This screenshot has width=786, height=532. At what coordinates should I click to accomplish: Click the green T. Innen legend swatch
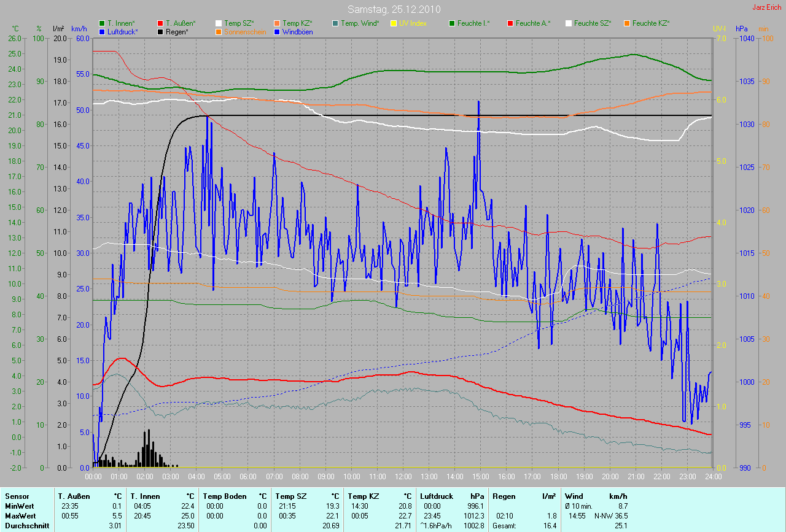pos(102,23)
